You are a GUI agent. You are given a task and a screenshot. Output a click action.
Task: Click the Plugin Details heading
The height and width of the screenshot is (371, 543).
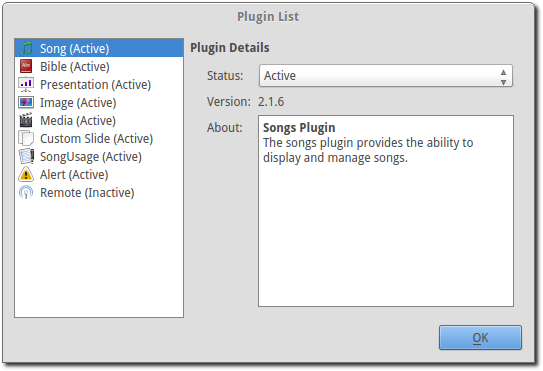point(230,47)
